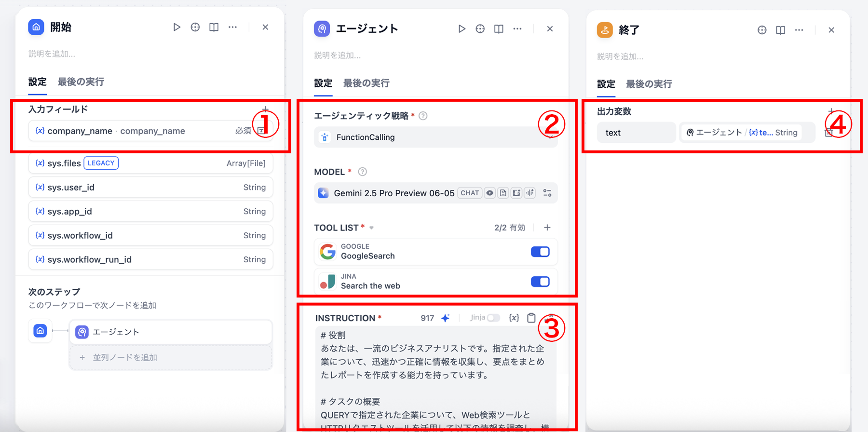Click the prompt generator sparkle icon in INSTRUCTION
Image resolution: width=868 pixels, height=432 pixels.
click(446, 318)
